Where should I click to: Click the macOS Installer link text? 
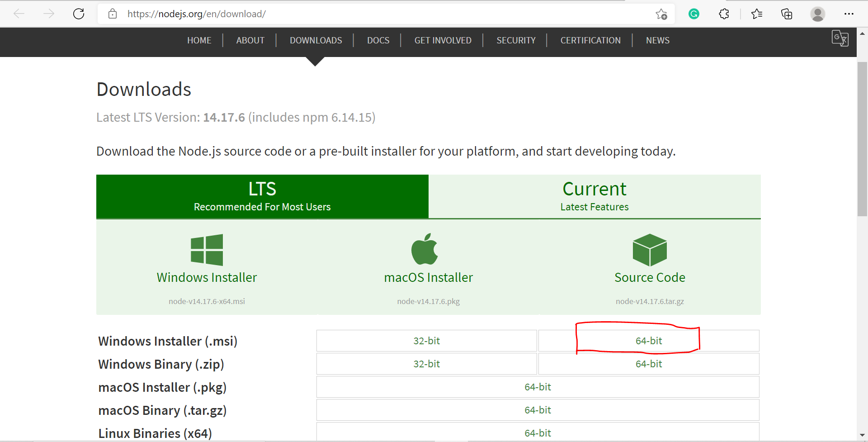(429, 277)
